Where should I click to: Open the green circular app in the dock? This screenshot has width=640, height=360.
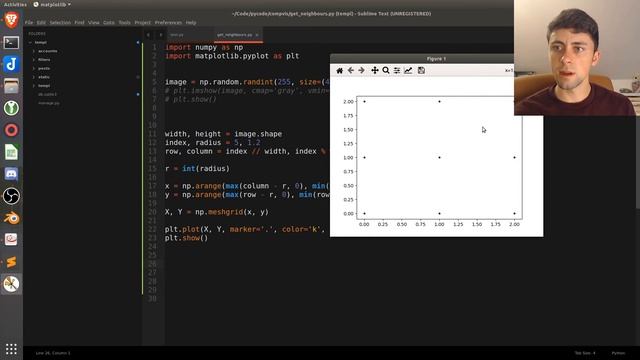coord(11,108)
